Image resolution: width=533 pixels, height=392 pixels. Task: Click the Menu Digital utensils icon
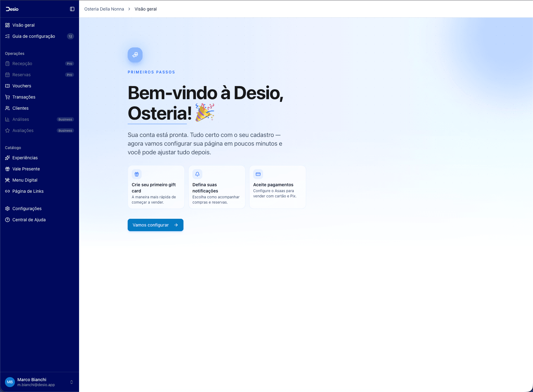(7, 180)
